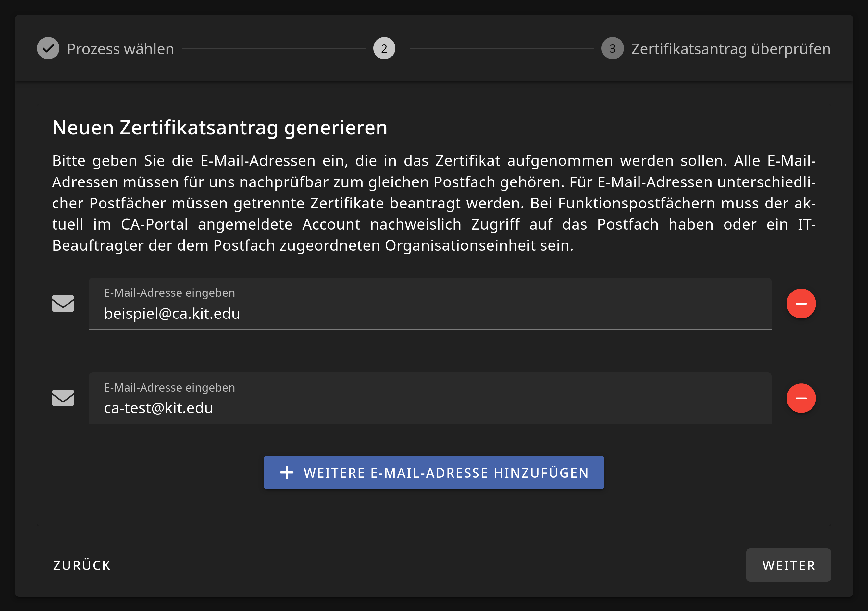Click the 'Neuen Zertifikatsantrag generieren' heading

point(220,128)
